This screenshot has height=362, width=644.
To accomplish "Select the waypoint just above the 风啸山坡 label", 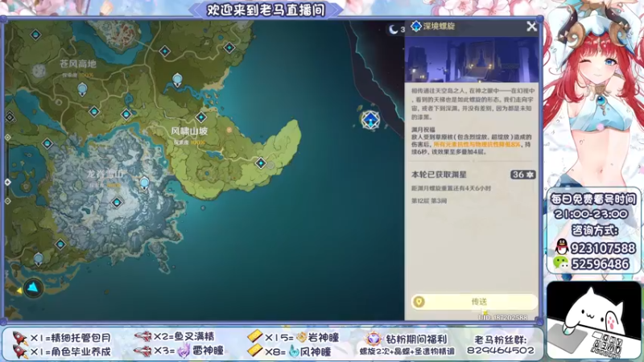I will click(200, 117).
